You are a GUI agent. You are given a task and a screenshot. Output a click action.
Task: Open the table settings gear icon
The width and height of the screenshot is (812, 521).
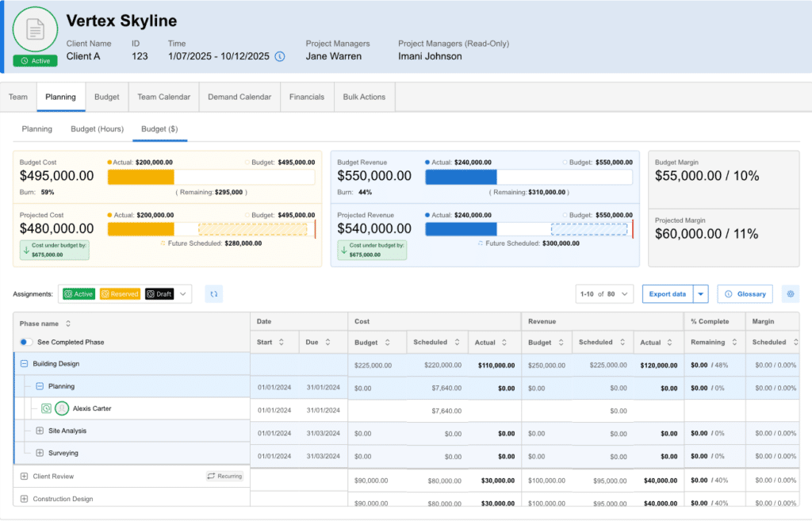790,293
